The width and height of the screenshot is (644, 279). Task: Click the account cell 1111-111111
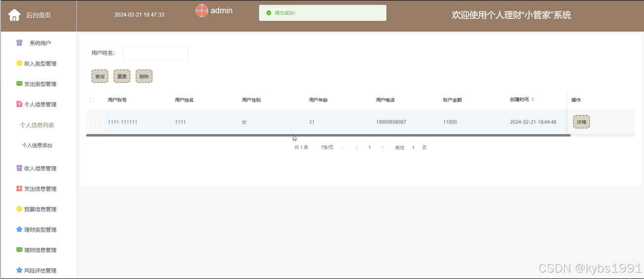point(123,122)
